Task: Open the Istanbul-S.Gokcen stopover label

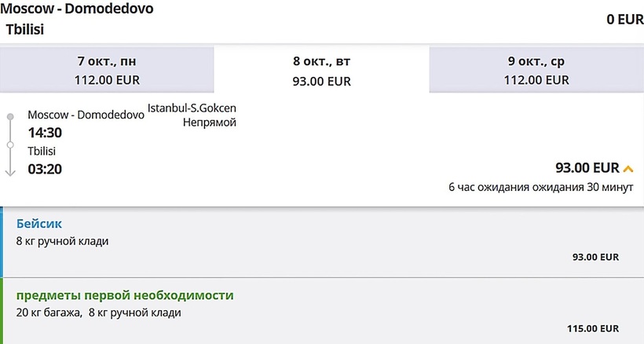Action: click(x=192, y=108)
